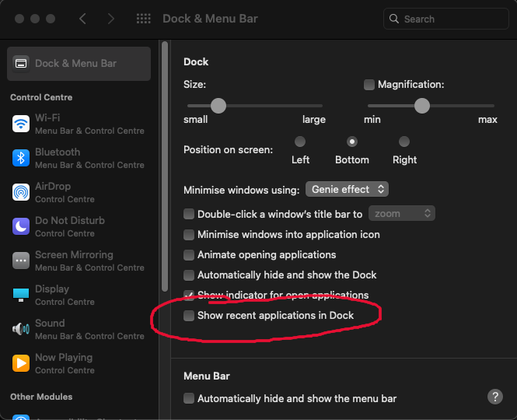Open Display module icon in sidebar

(21, 295)
